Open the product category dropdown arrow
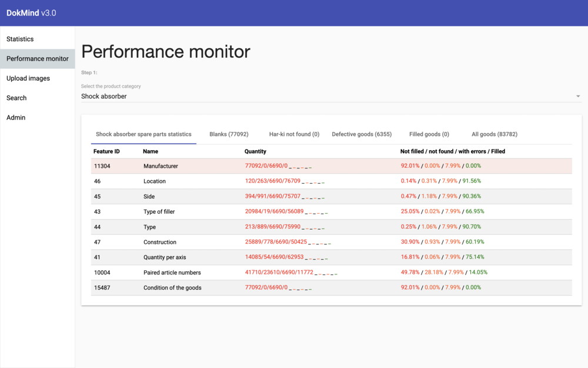588x368 pixels. click(577, 97)
